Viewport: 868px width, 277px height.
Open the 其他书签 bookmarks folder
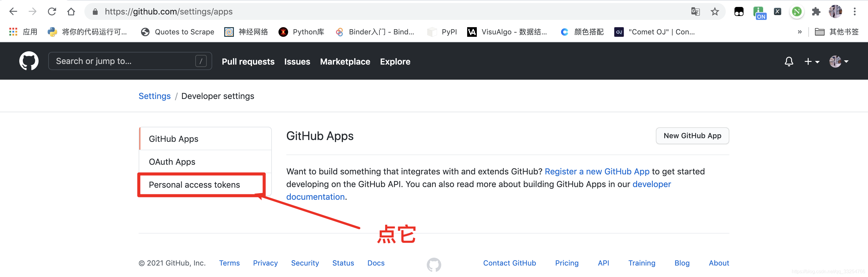tap(837, 32)
